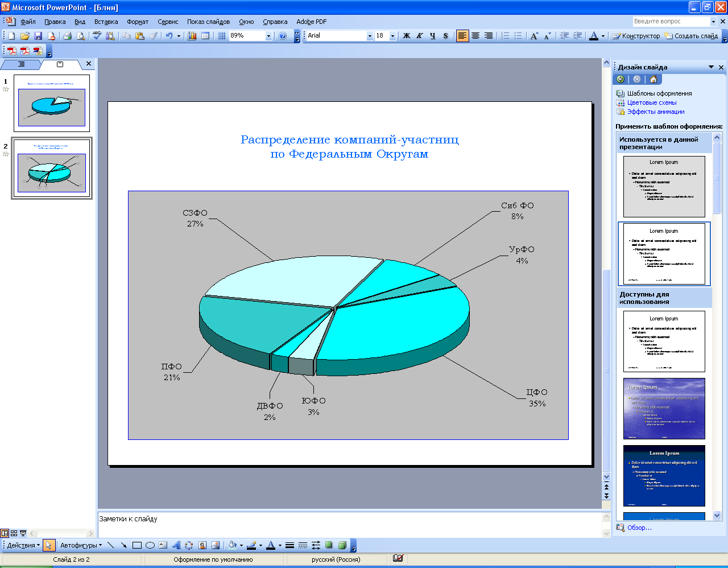Open the Показ слайдов menu

208,22
